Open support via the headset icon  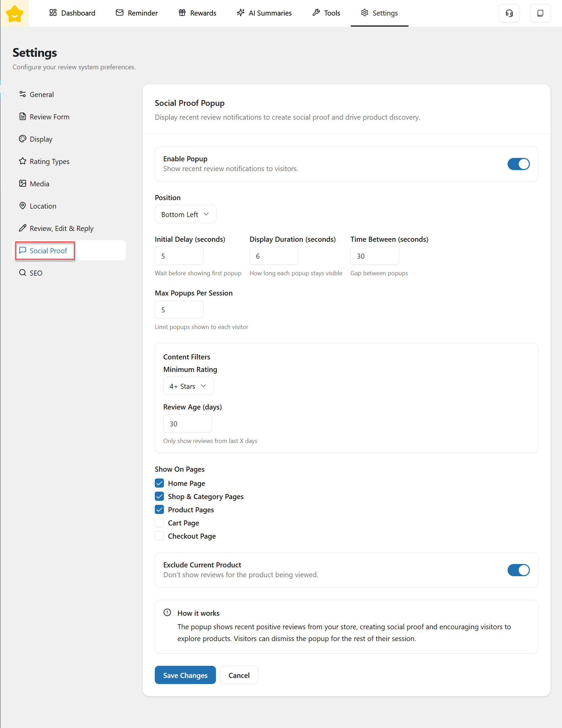(509, 13)
